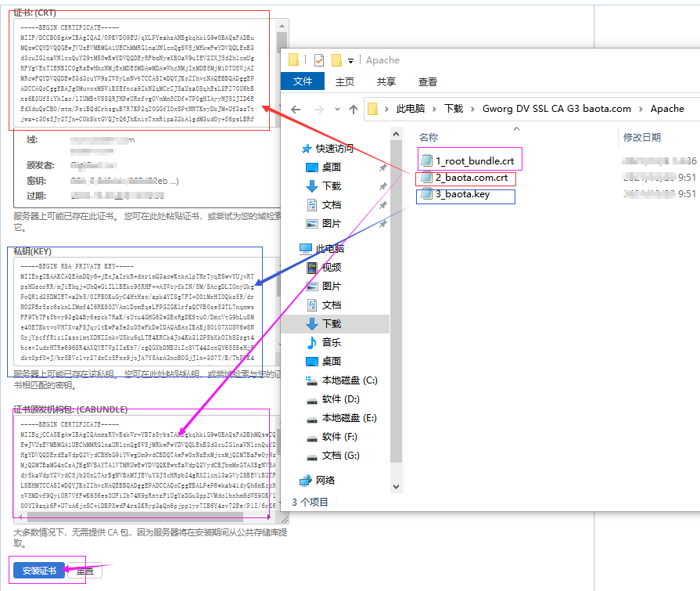Image resolution: width=700 pixels, height=591 pixels.
Task: Click the 1_root_bundle.crt file icon
Action: [427, 160]
